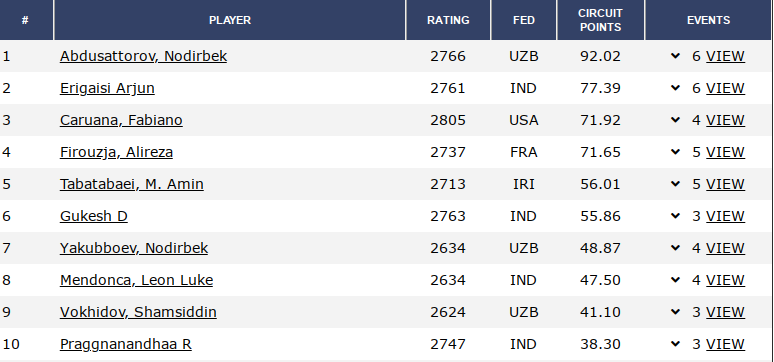Click chevron icon in Vokhidov's row
The image size is (774, 362).
(x=676, y=312)
